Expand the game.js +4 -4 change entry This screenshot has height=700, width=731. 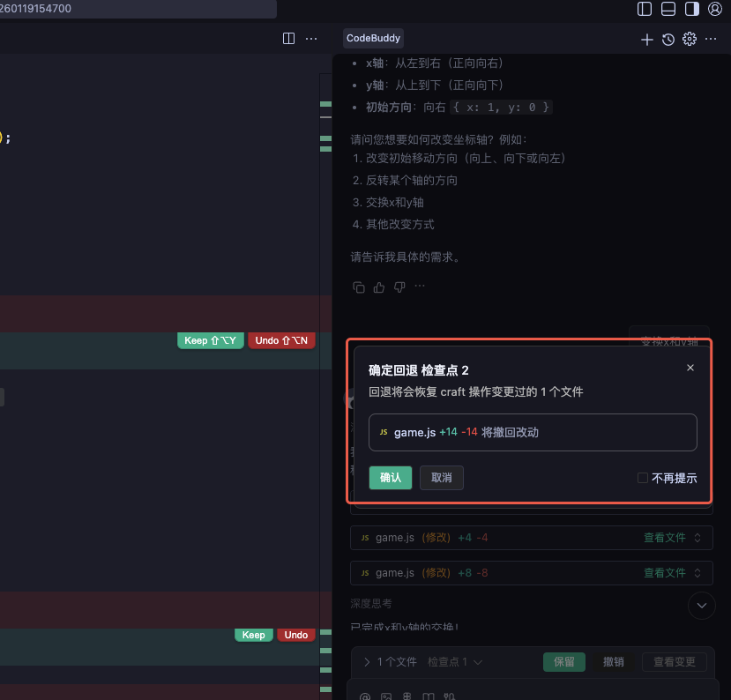pos(697,538)
